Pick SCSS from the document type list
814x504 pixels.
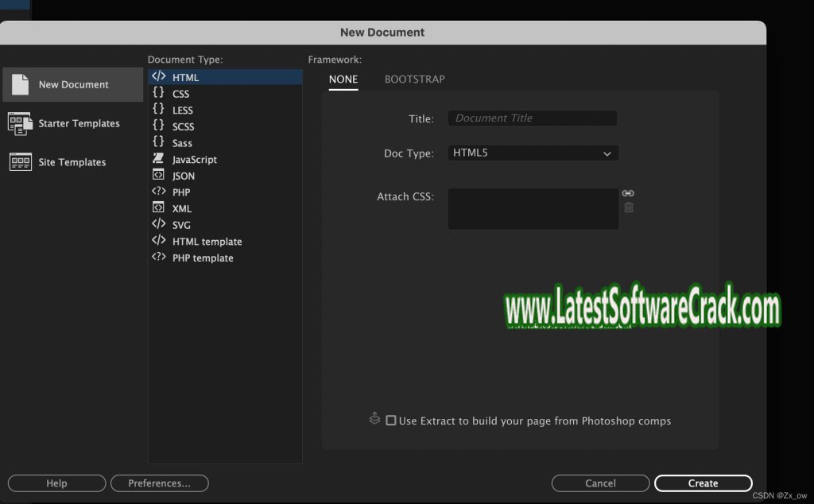coord(183,126)
